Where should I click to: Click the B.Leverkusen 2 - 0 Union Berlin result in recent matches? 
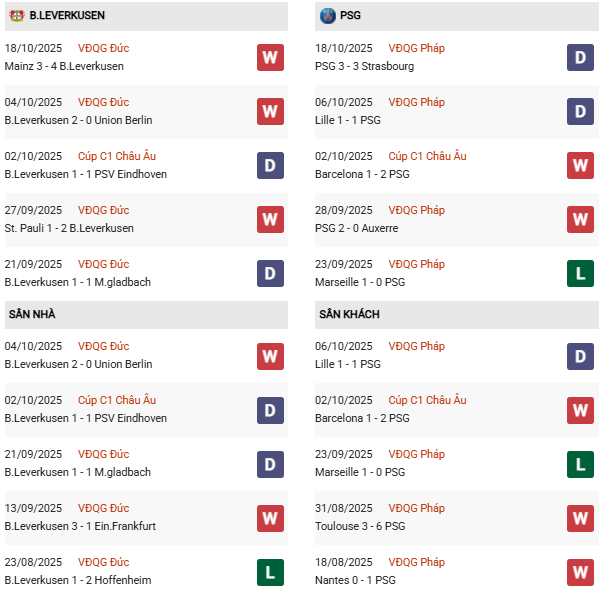click(x=79, y=120)
